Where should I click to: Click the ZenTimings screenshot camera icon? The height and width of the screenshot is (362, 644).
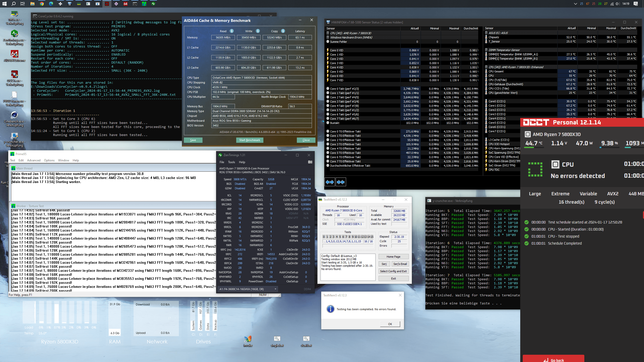(310, 162)
